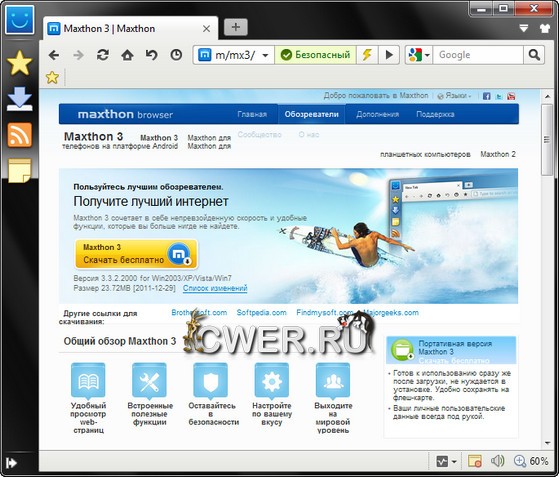Screen dimensions: 559x477
Task: Open the Поддержка menu item
Action: click(x=435, y=114)
